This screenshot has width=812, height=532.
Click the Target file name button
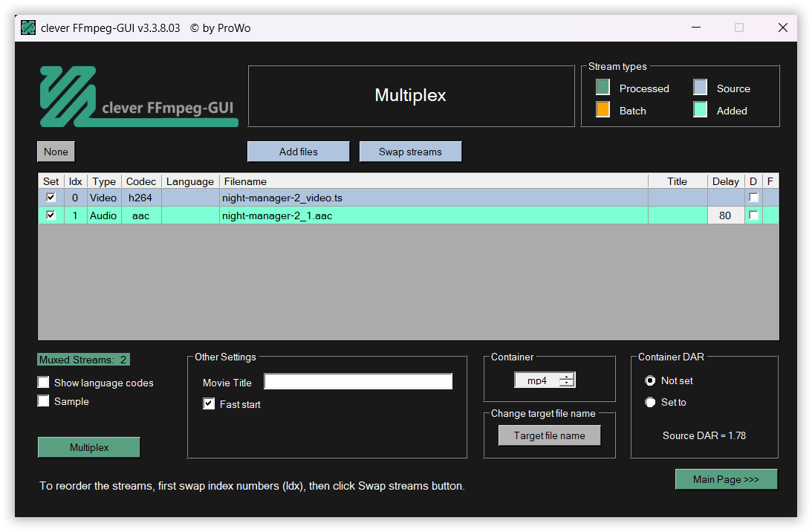click(x=550, y=435)
